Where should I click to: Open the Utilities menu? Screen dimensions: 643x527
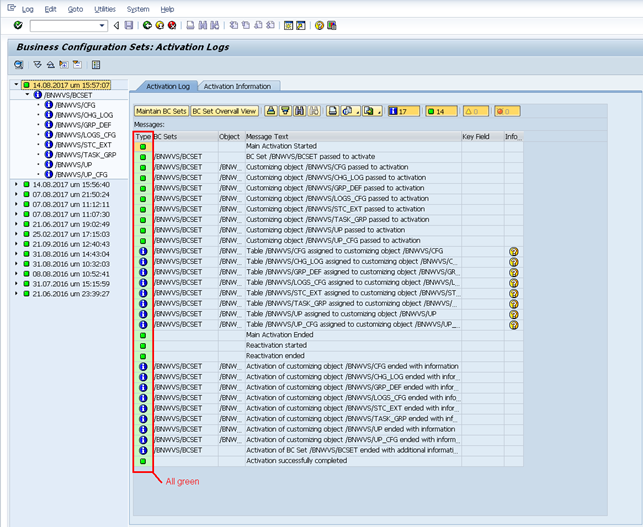click(104, 9)
